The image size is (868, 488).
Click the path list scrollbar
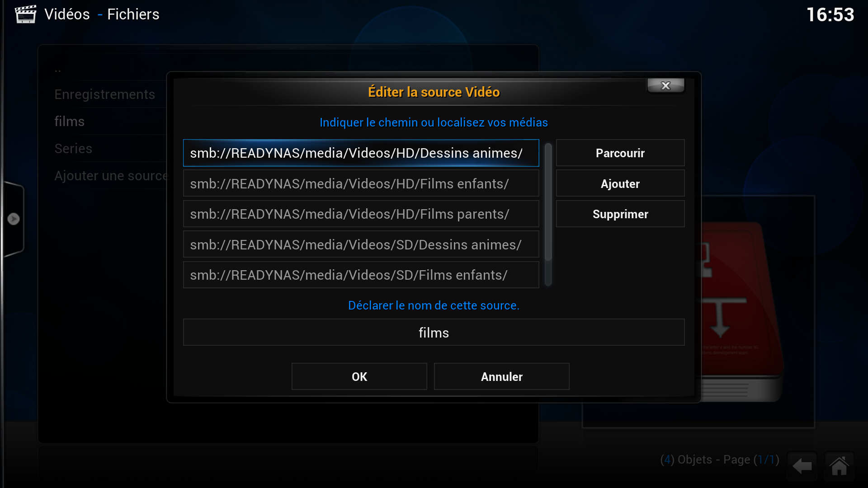[548, 215]
